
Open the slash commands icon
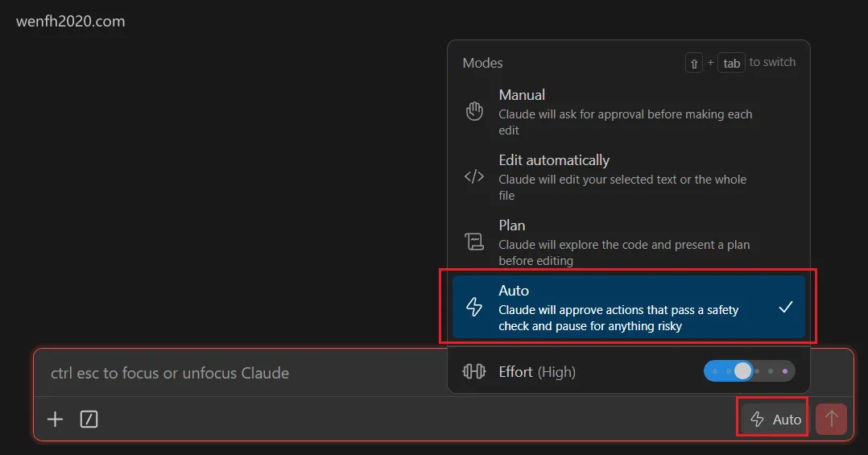(x=89, y=419)
